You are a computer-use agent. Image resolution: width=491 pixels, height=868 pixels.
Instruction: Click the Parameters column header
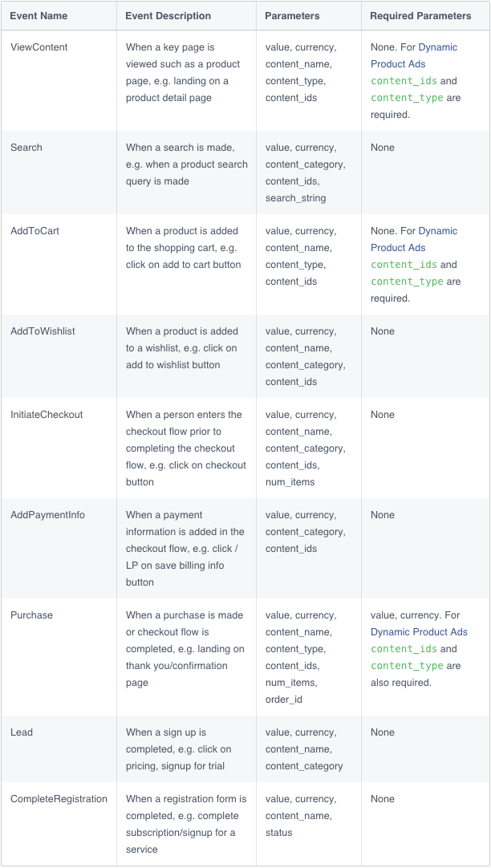click(x=292, y=16)
